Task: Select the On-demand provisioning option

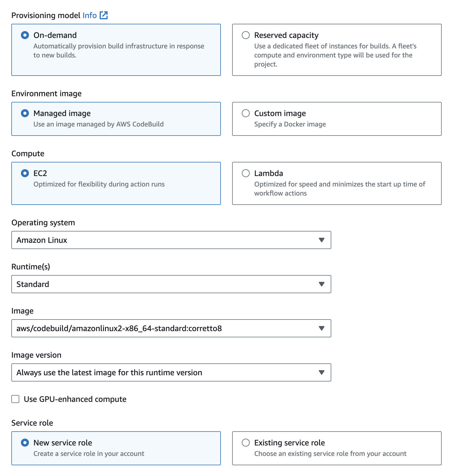Action: coord(25,35)
